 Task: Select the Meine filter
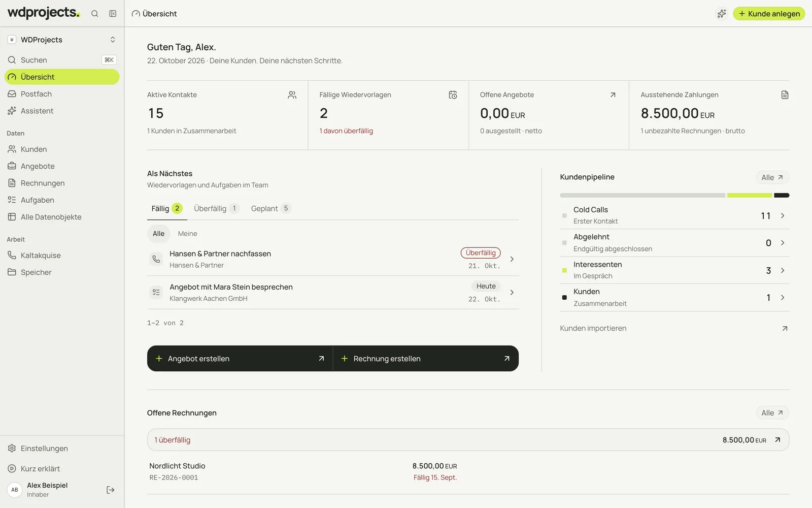tap(187, 234)
